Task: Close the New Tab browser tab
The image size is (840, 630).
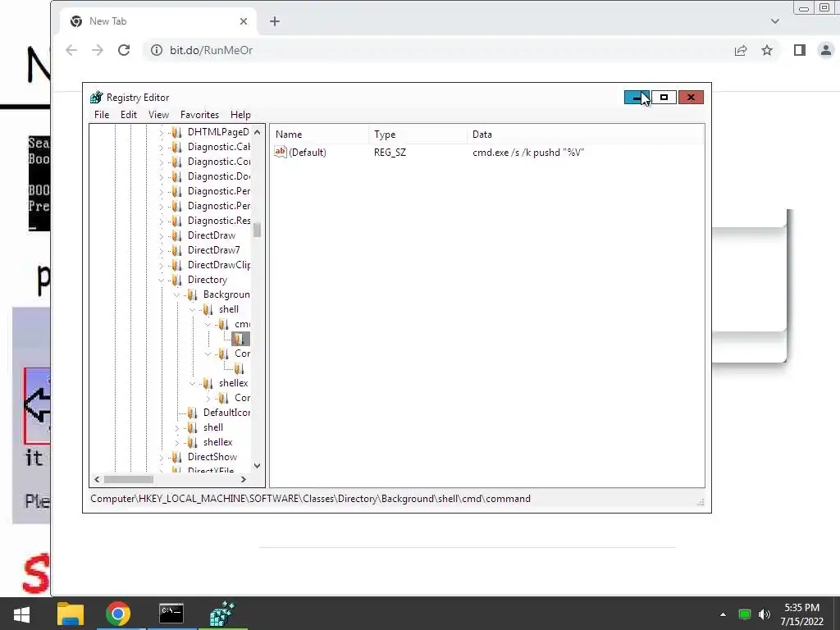Action: pos(244,21)
